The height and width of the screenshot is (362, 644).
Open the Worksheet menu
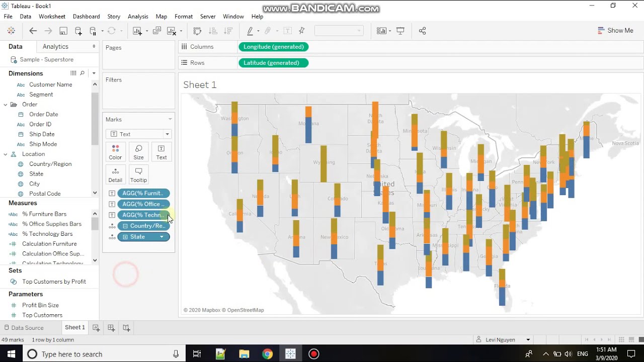tap(52, 17)
